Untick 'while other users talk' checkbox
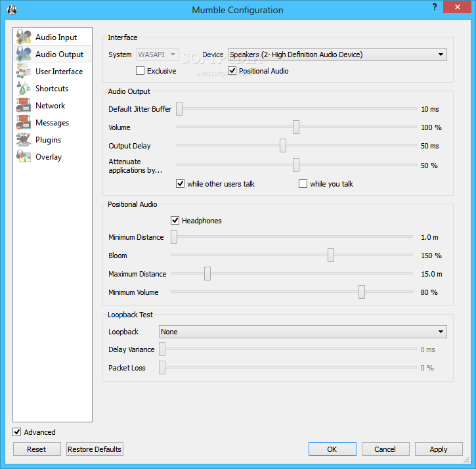 180,184
